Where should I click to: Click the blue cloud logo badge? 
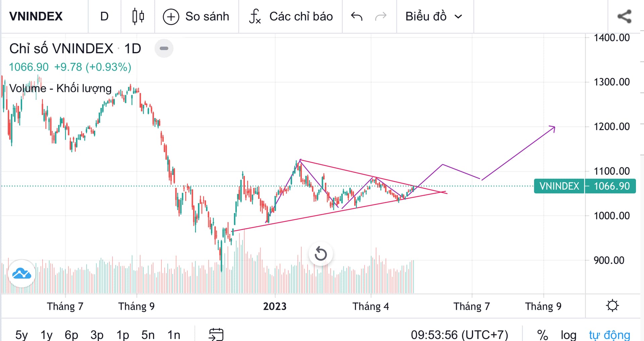pyautogui.click(x=22, y=274)
